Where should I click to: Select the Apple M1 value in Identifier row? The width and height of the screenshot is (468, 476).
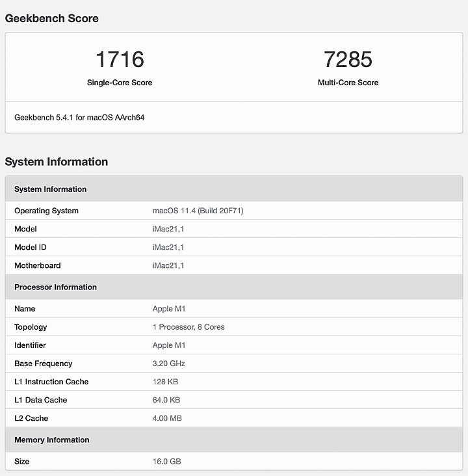[169, 345]
